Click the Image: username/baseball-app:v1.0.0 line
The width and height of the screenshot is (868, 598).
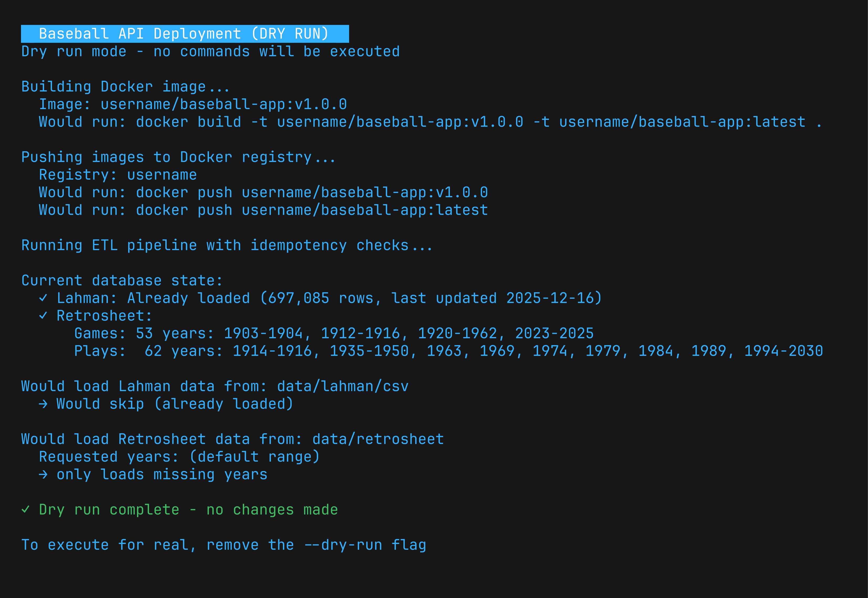pyautogui.click(x=193, y=105)
